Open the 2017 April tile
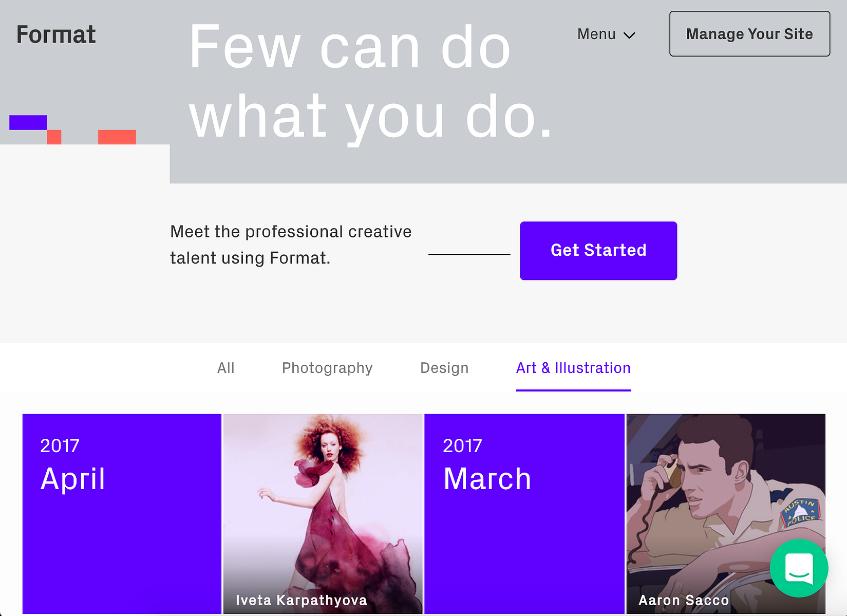The height and width of the screenshot is (616, 847). point(122,514)
